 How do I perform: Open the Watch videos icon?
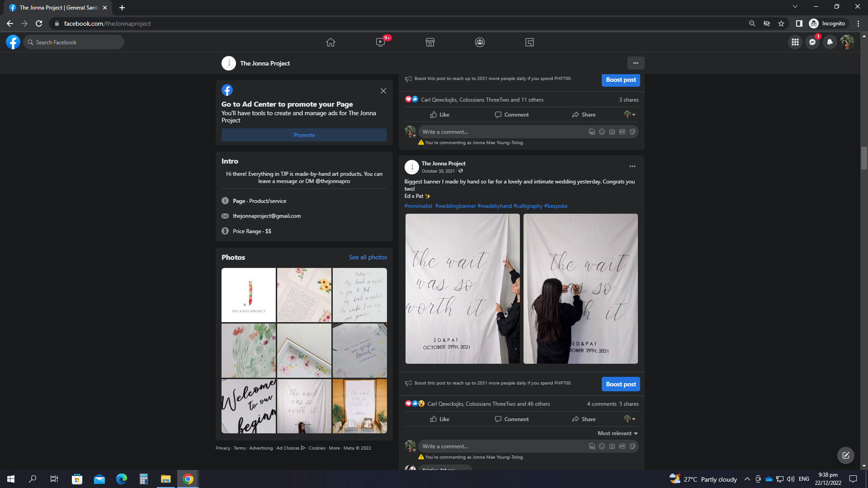[381, 42]
